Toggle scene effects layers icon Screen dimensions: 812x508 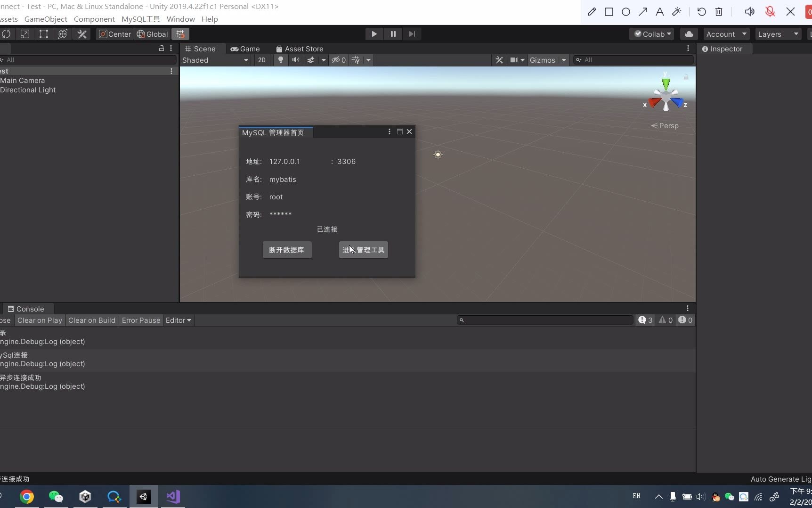(311, 60)
